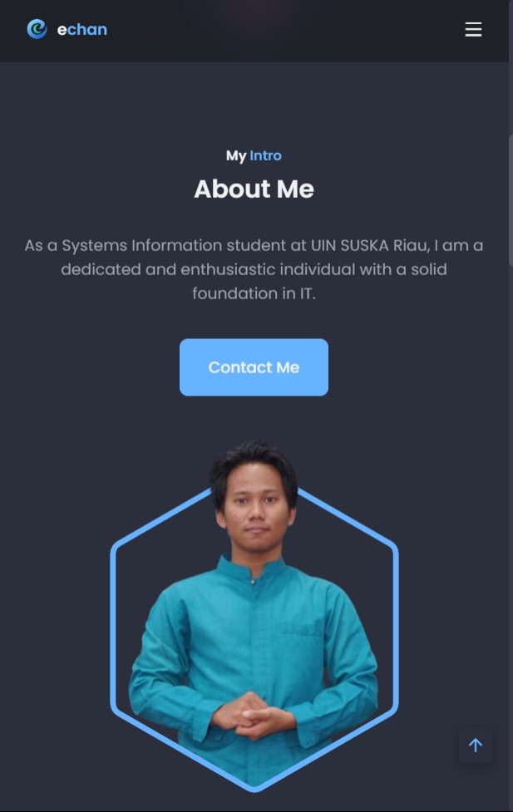The width and height of the screenshot is (513, 812).
Task: Click the scrollbar track below the thumb
Action: pos(511,518)
